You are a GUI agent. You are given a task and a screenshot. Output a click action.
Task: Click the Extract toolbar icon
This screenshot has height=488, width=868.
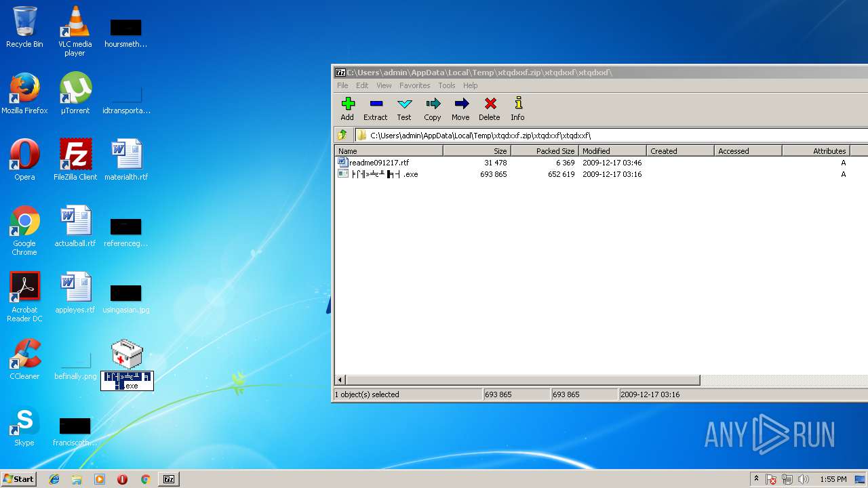[x=376, y=108]
